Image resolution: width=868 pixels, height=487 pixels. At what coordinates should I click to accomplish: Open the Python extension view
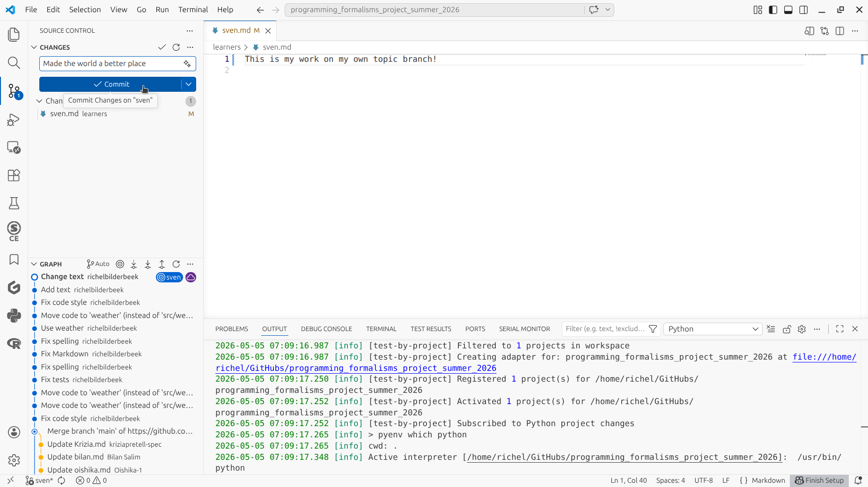click(14, 316)
